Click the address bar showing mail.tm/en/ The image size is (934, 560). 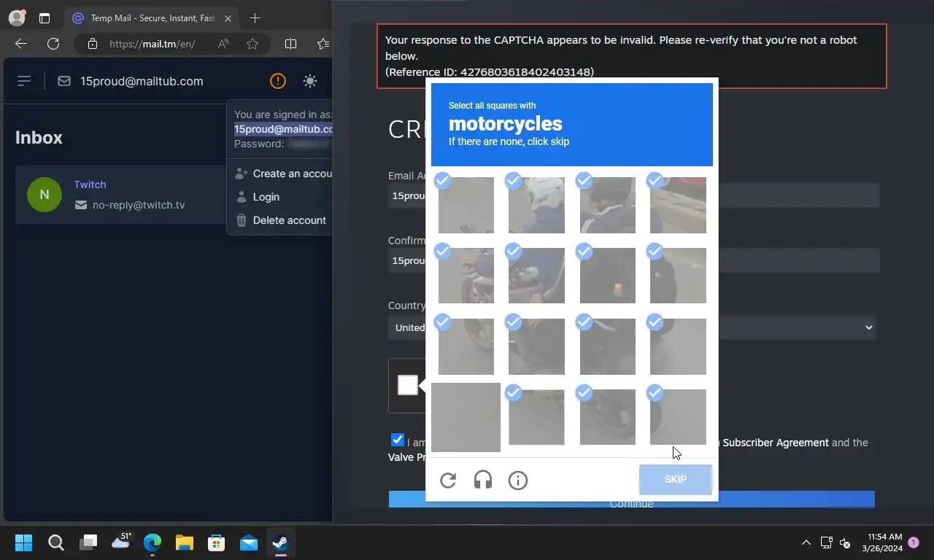[153, 44]
